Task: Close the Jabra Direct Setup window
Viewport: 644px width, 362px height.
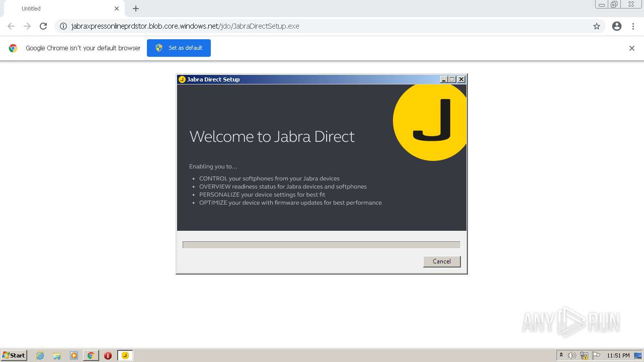Action: (461, 79)
